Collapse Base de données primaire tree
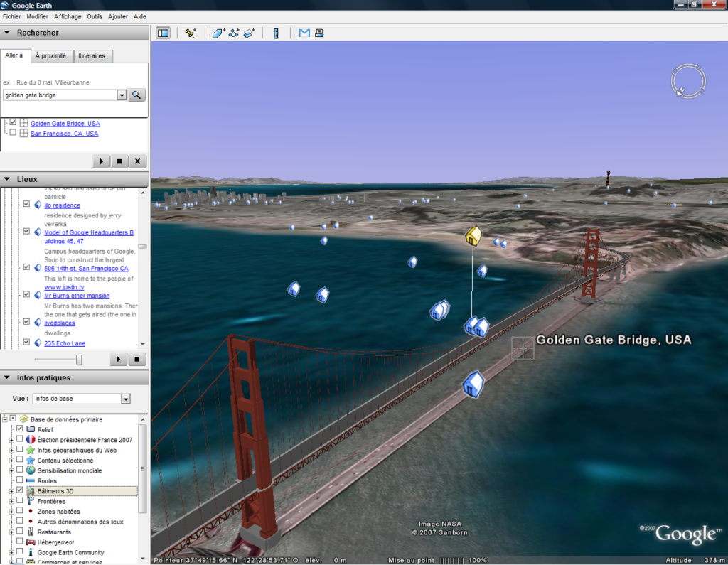The width and height of the screenshot is (728, 565). pyautogui.click(x=5, y=419)
